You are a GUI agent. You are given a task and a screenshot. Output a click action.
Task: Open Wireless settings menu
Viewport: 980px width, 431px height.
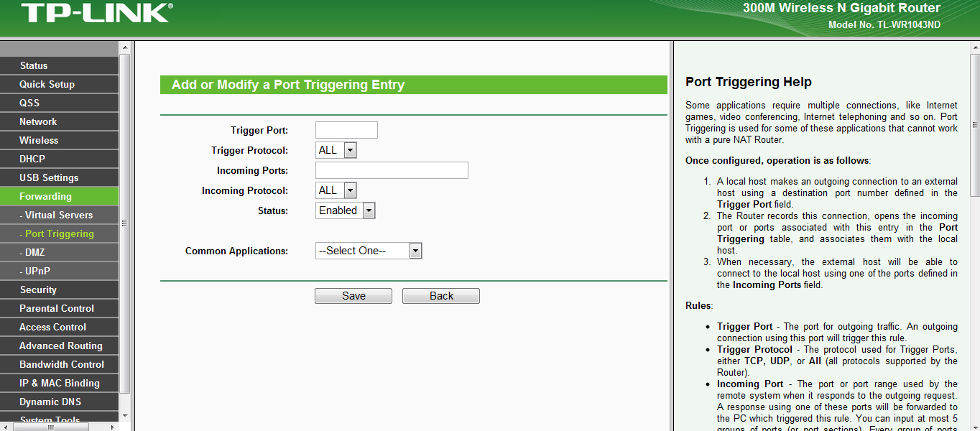tap(59, 140)
